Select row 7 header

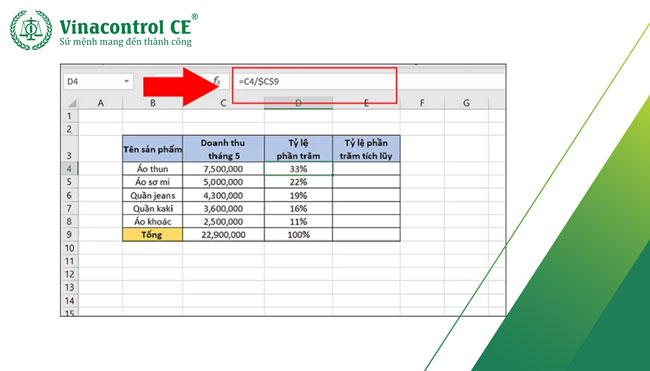pos(70,209)
